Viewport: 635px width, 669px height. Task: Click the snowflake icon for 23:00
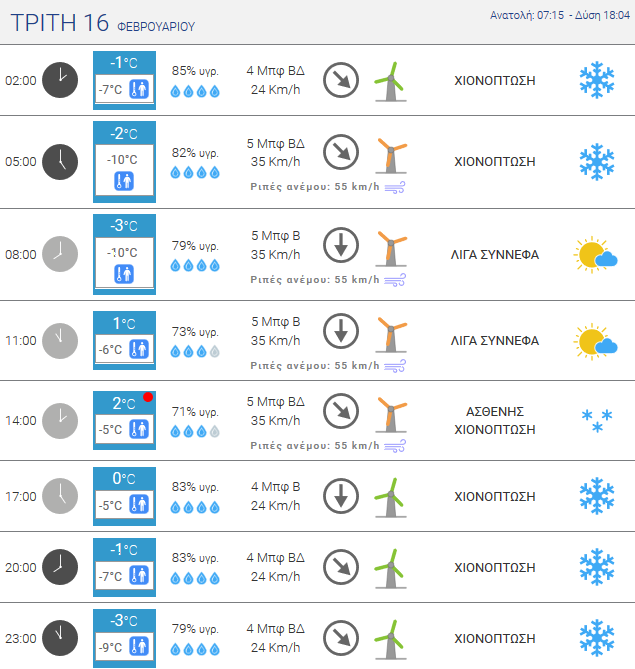596,638
